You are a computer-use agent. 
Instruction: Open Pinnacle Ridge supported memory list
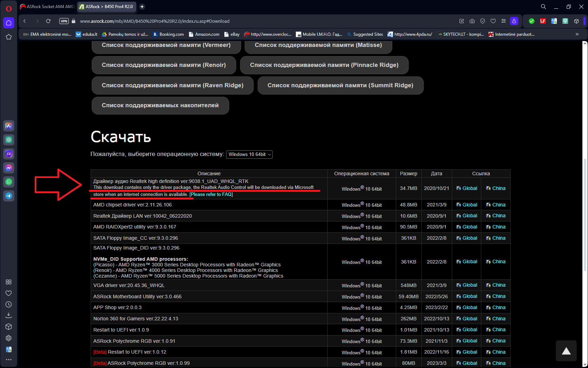point(324,65)
